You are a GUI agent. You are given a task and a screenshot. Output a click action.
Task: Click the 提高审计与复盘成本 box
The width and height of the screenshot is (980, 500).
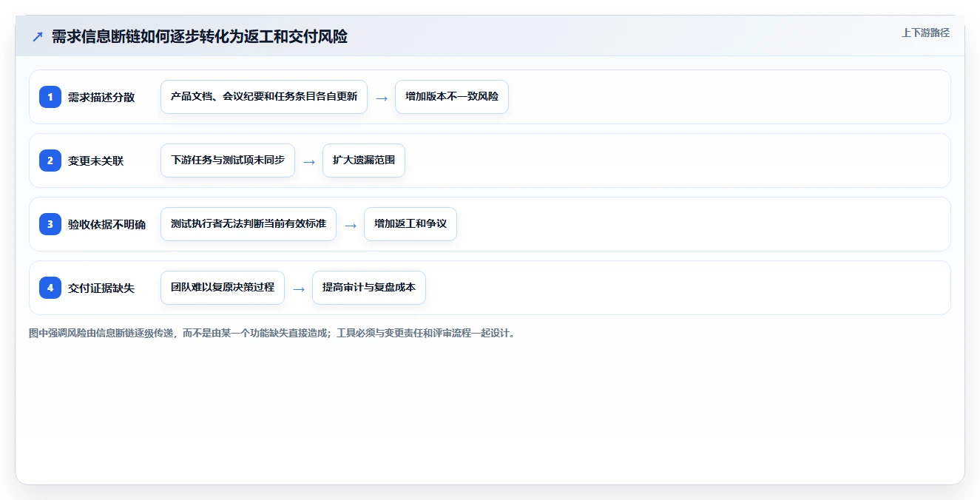coord(369,288)
